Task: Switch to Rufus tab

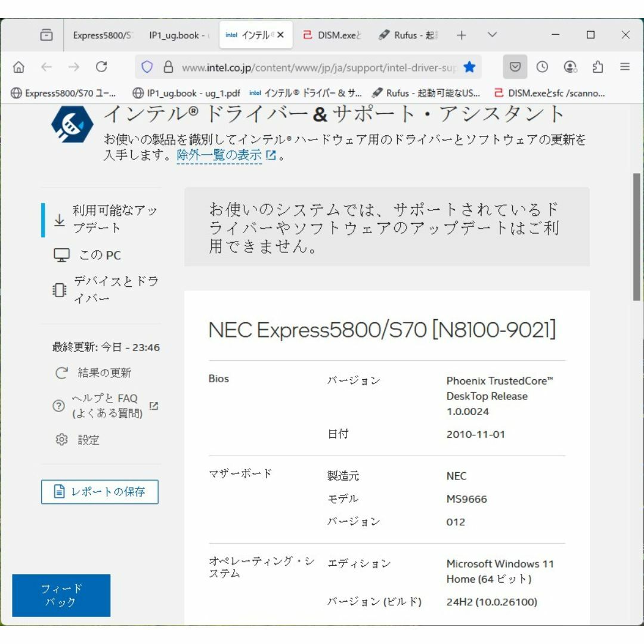Action: (x=408, y=35)
